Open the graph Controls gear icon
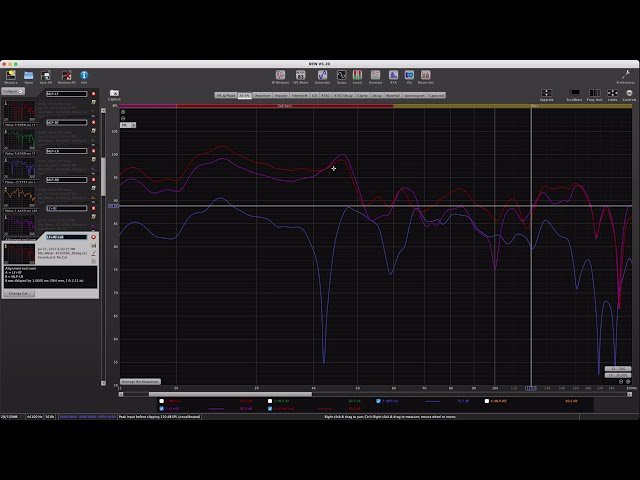640x480 pixels. tap(629, 93)
